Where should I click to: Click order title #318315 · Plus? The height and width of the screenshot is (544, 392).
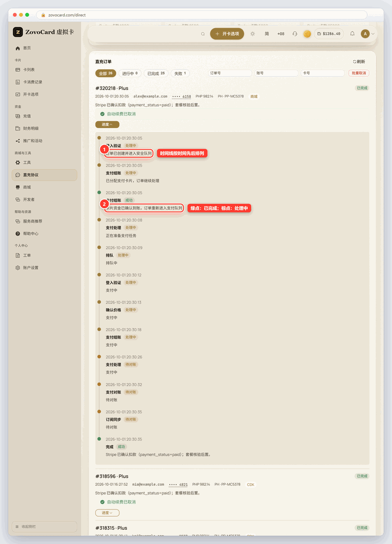tap(111, 528)
